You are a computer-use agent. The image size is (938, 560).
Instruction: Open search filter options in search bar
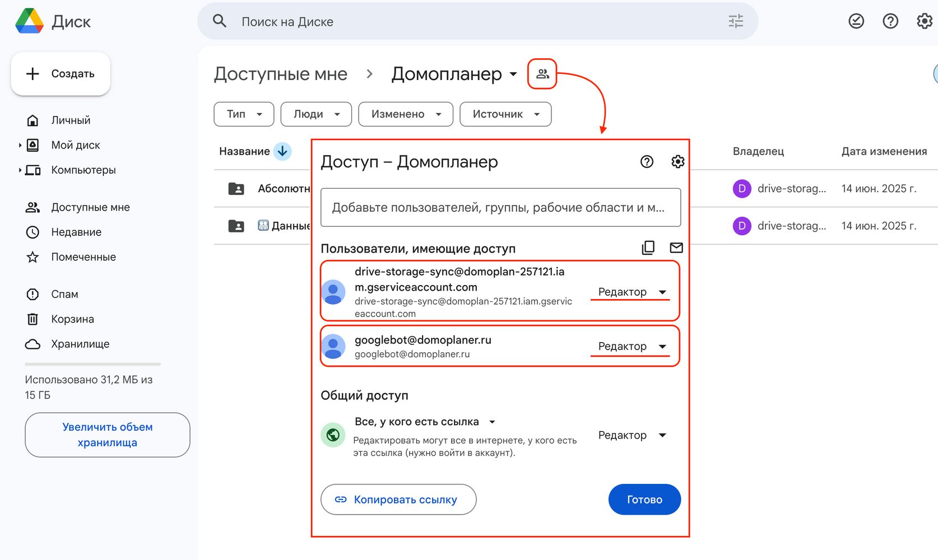735,22
